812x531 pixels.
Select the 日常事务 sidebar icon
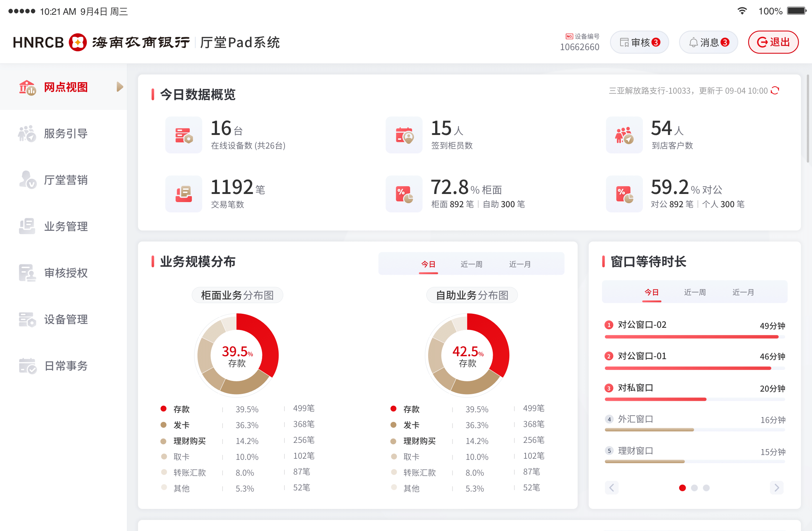pyautogui.click(x=66, y=366)
